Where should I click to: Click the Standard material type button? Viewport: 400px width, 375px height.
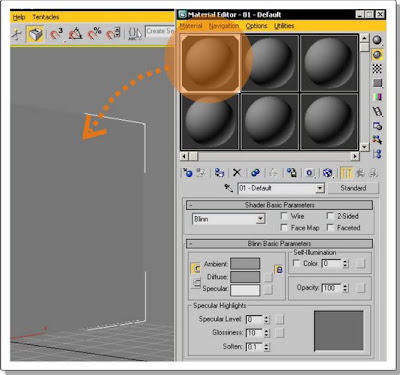pyautogui.click(x=353, y=188)
